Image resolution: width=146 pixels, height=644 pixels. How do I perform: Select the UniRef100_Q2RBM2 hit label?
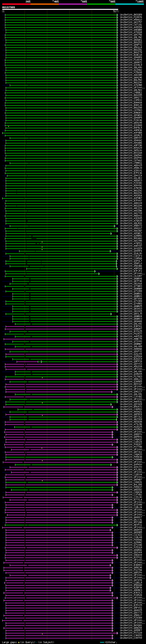point(131,236)
